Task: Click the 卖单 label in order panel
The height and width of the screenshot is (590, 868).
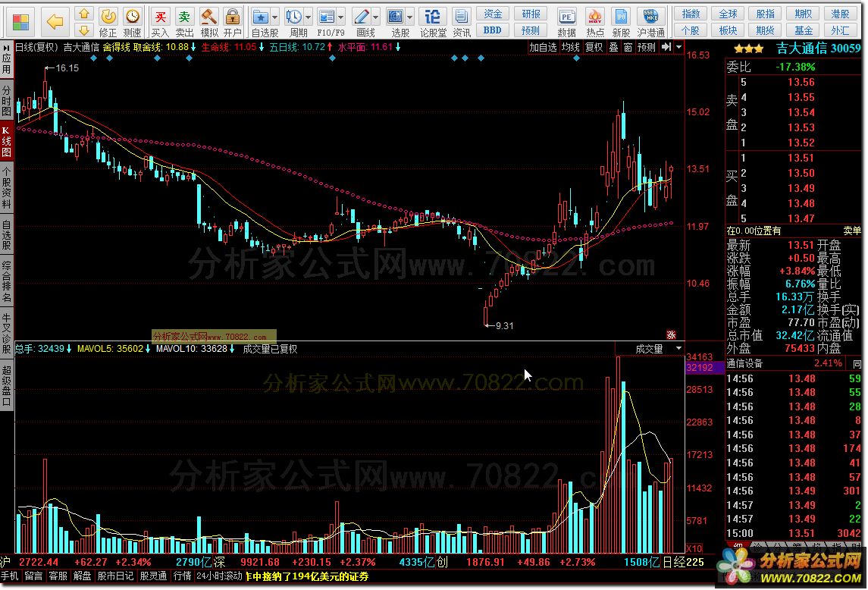Action: (x=852, y=231)
